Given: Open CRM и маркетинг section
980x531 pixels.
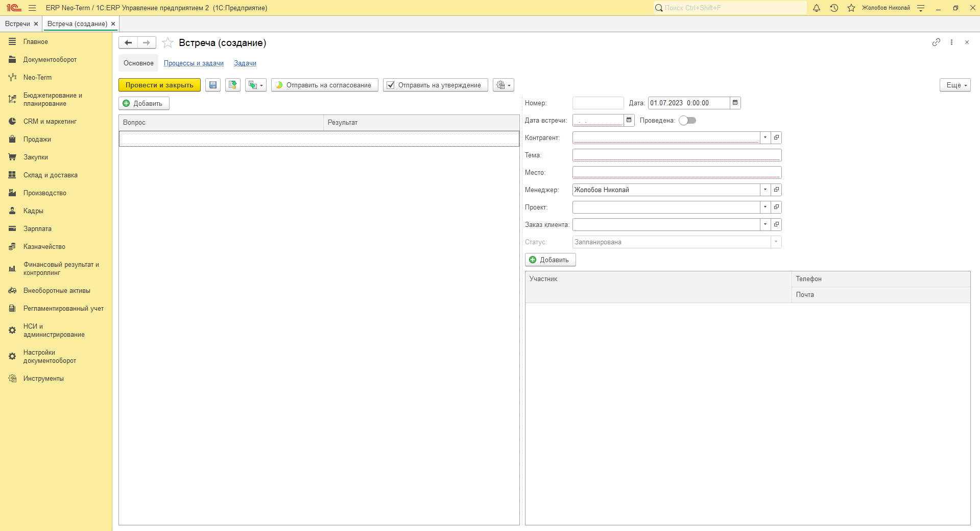Looking at the screenshot, I should pos(50,122).
